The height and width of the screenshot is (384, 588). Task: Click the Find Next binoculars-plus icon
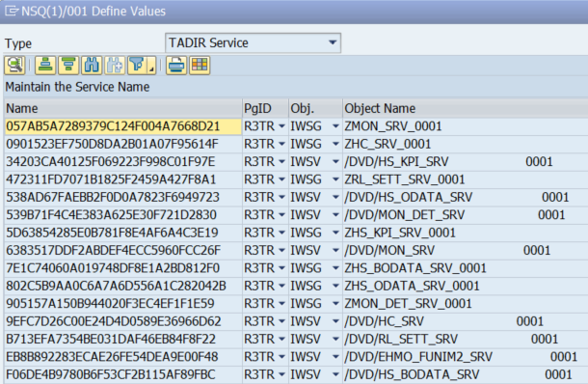click(x=115, y=66)
